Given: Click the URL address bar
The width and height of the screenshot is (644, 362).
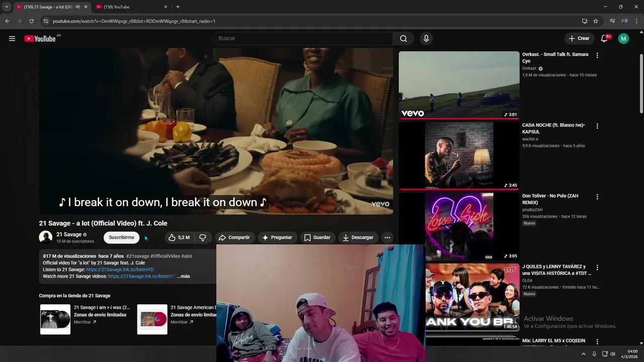Looking at the screenshot, I should click(x=312, y=21).
